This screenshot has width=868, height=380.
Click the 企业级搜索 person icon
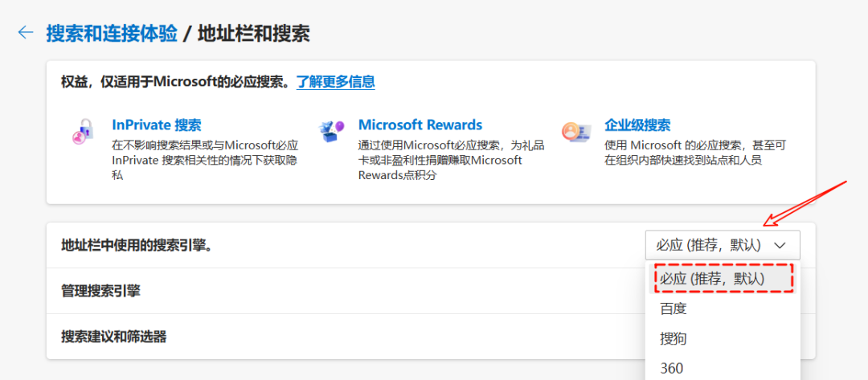click(576, 132)
